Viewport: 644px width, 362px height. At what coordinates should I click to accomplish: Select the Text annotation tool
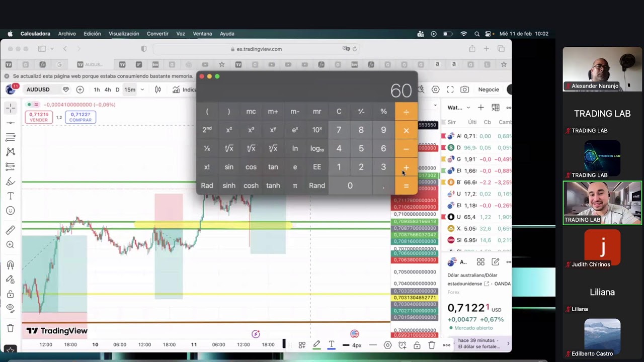click(x=11, y=196)
